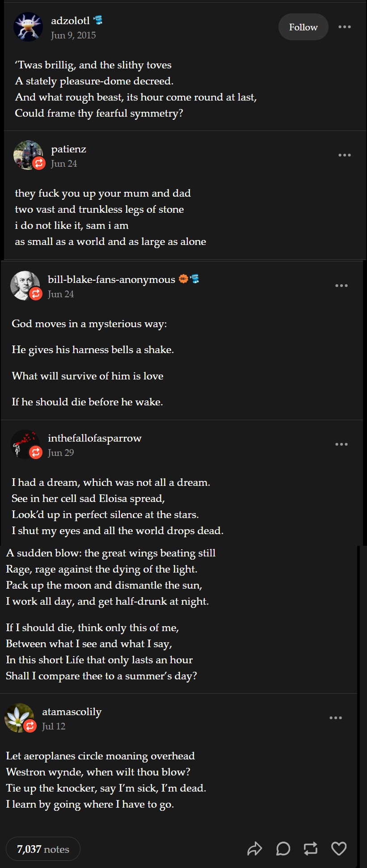Open the three-dot menu on patienz's reblog
367x868 pixels.
point(344,155)
